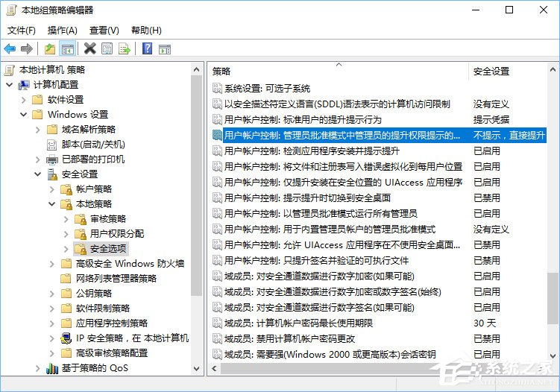The height and width of the screenshot is (392, 560).
Task: Toggle the show/hide action pane icon
Action: click(x=165, y=49)
